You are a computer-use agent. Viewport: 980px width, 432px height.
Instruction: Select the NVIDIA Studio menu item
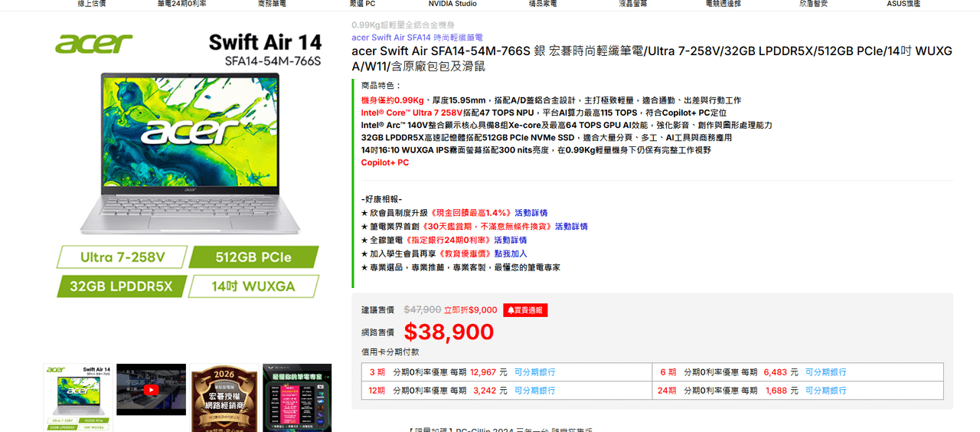(452, 4)
